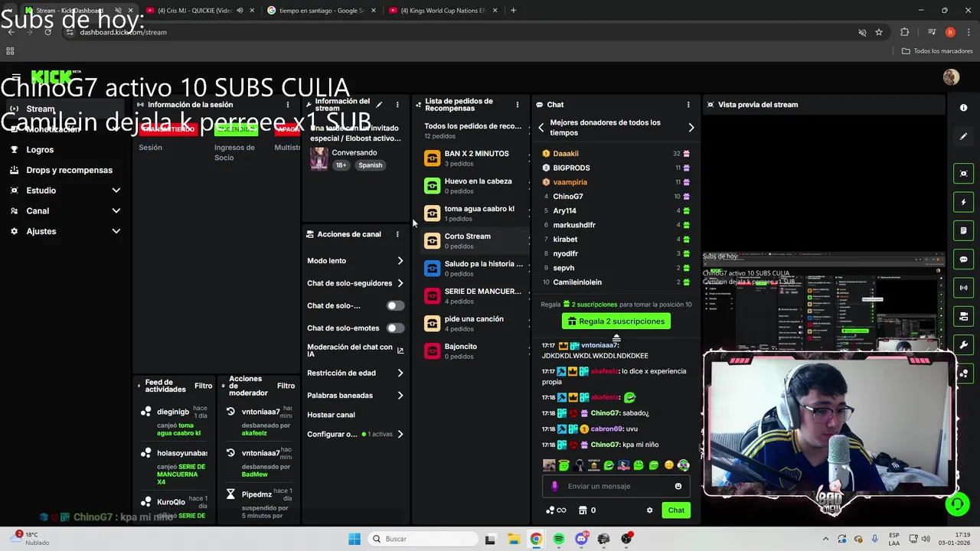This screenshot has height=551, width=980.
Task: Toggle Chat de solo-emotes switch
Action: (x=395, y=328)
